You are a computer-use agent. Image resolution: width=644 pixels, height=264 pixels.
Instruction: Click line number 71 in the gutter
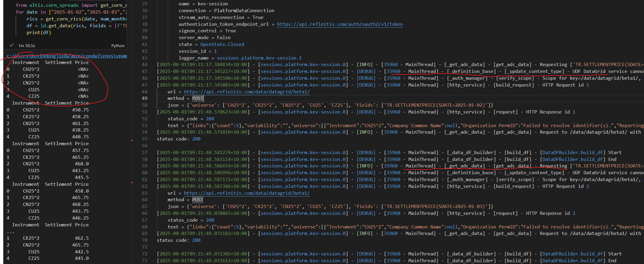click(145, 247)
